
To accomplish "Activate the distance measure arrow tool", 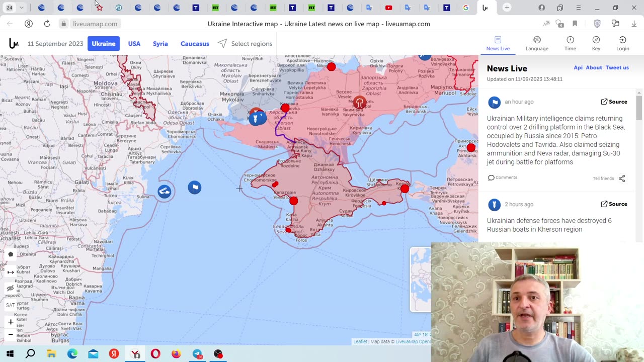I will [11, 272].
